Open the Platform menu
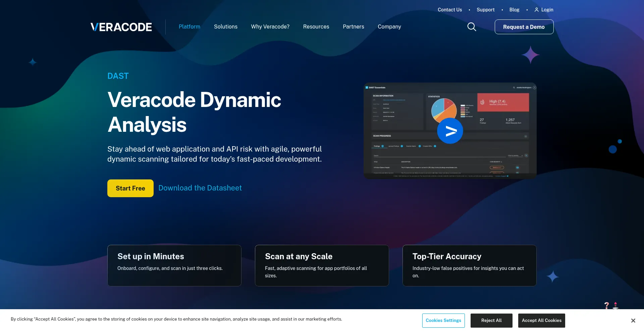This screenshot has width=644, height=333. coord(190,26)
